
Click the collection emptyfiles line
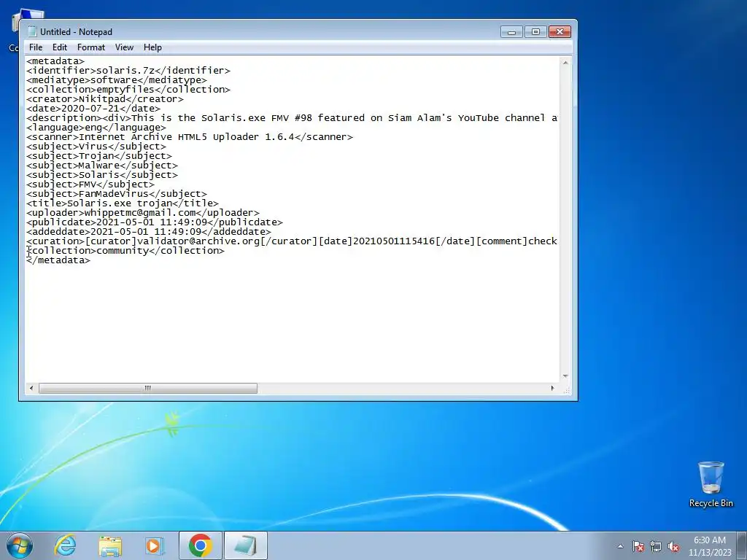[x=128, y=90]
